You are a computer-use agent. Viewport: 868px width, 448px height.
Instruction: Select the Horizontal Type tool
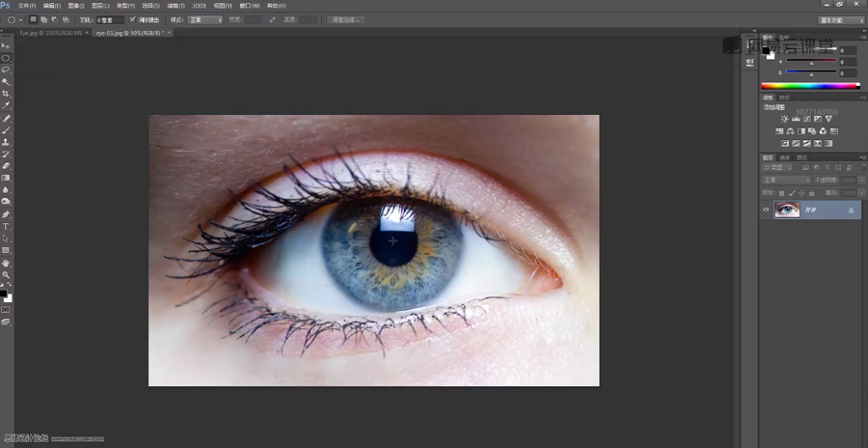[6, 226]
